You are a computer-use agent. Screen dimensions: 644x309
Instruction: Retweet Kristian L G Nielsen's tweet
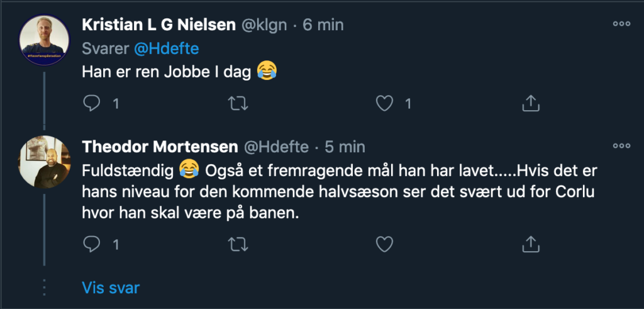pos(237,103)
